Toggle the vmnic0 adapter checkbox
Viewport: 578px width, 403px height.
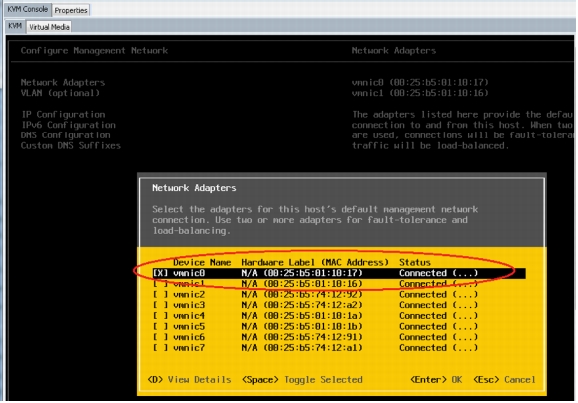[x=160, y=273]
